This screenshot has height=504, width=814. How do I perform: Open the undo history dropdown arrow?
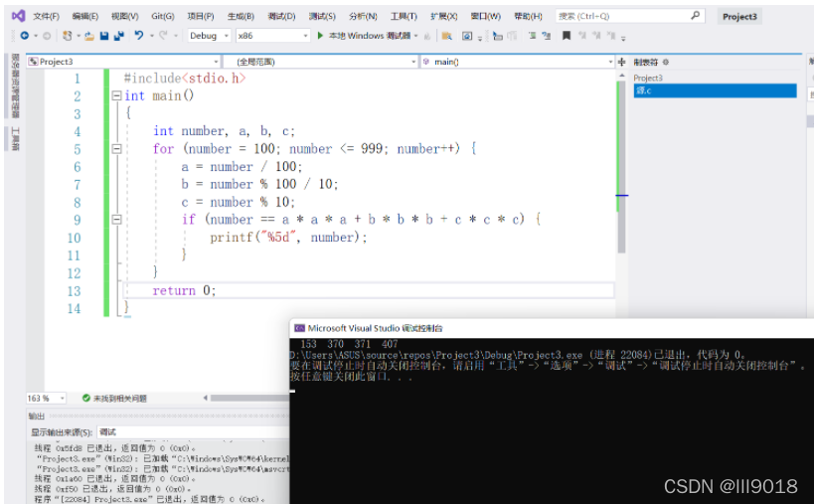(152, 36)
